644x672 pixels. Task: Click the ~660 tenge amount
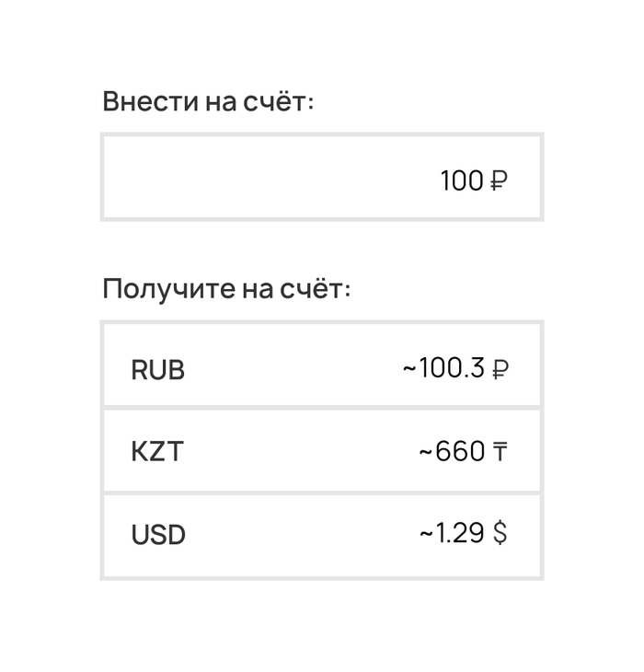click(452, 452)
